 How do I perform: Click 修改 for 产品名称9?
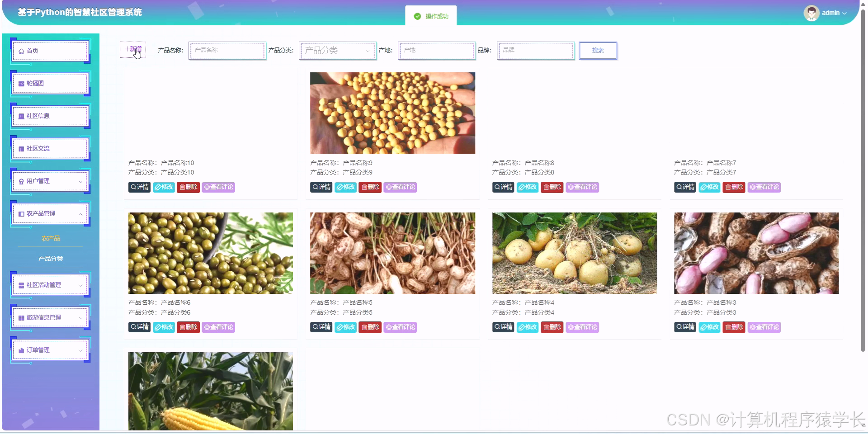tap(345, 187)
